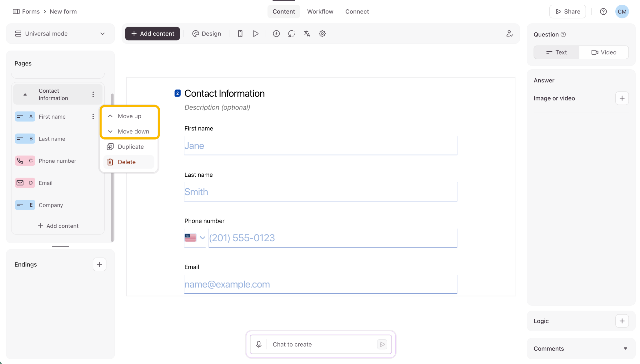This screenshot has width=640, height=364.
Task: Click the translate languages icon
Action: pos(307,34)
